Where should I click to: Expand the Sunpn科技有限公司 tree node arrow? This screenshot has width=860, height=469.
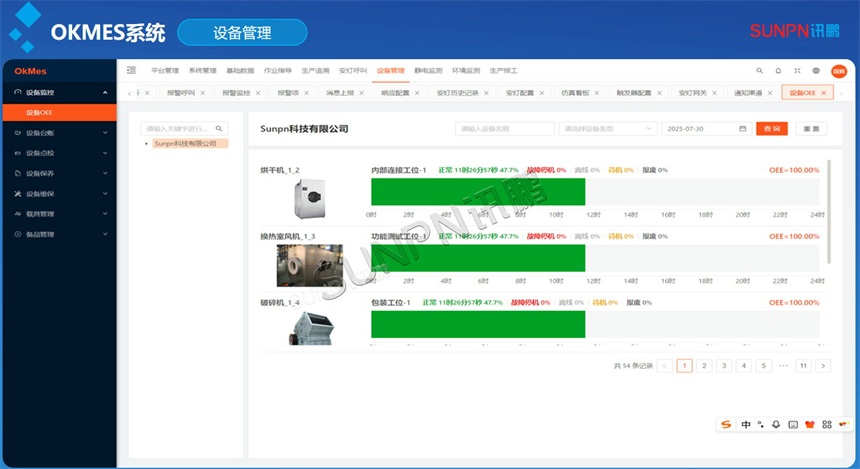click(146, 144)
